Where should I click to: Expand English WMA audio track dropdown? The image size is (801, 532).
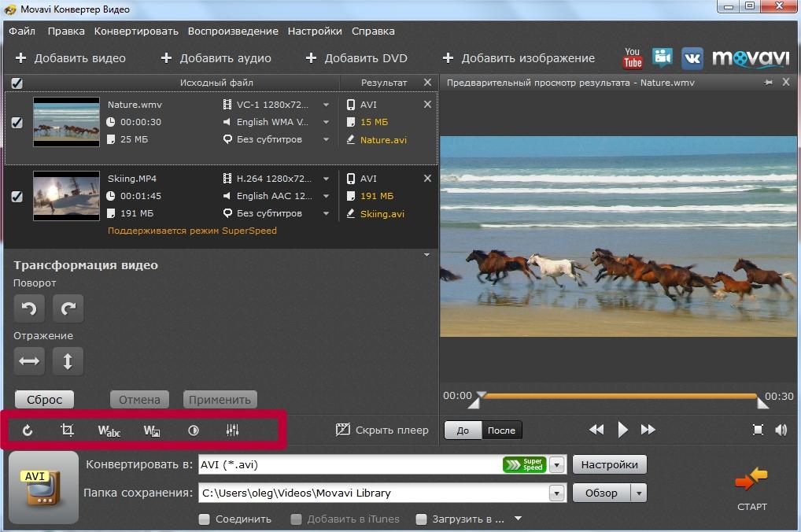point(326,122)
